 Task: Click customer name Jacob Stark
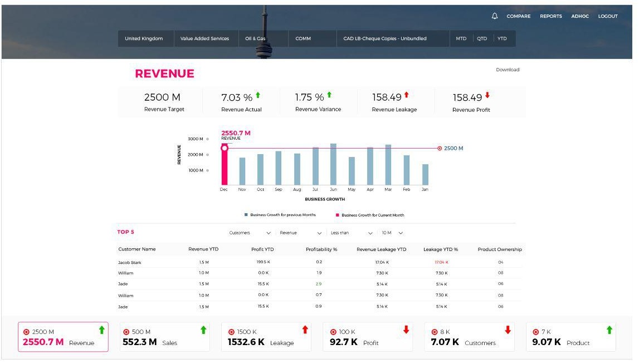(130, 263)
